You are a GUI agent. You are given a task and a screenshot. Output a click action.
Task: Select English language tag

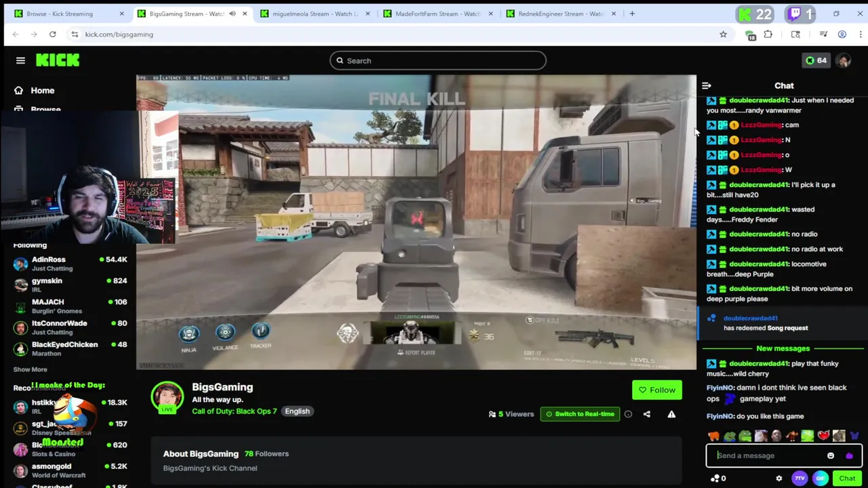297,411
